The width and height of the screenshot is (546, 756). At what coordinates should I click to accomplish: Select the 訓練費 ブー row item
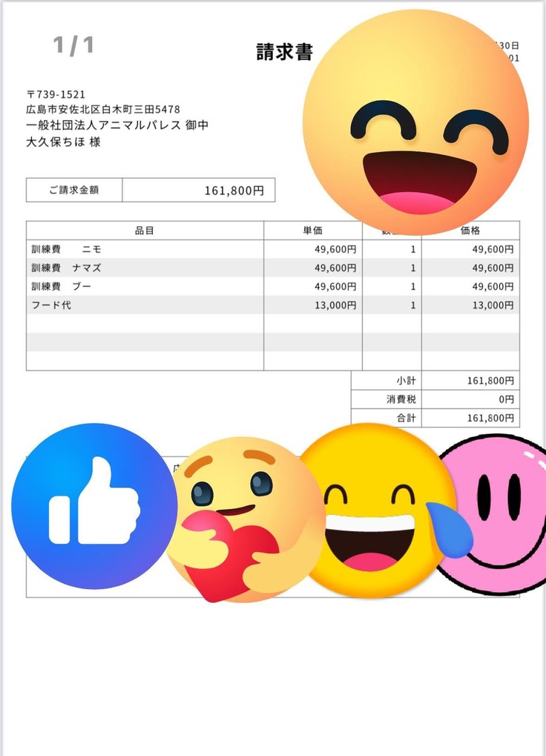[x=62, y=286]
